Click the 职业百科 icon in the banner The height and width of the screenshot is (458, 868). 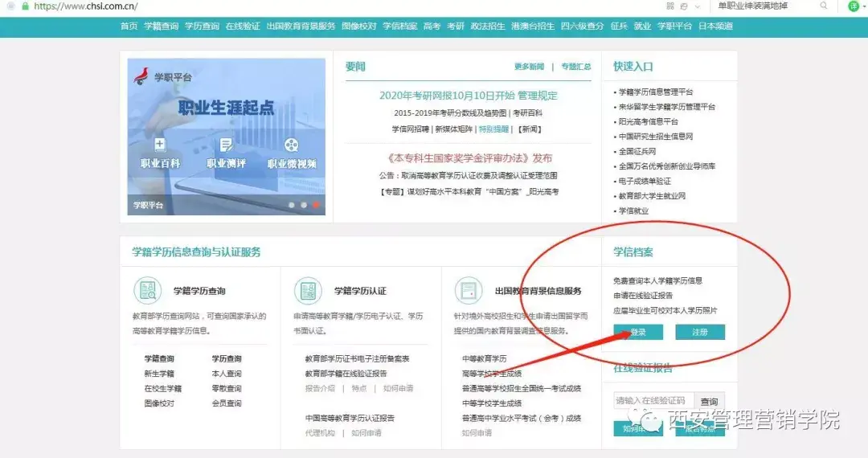pyautogui.click(x=160, y=145)
